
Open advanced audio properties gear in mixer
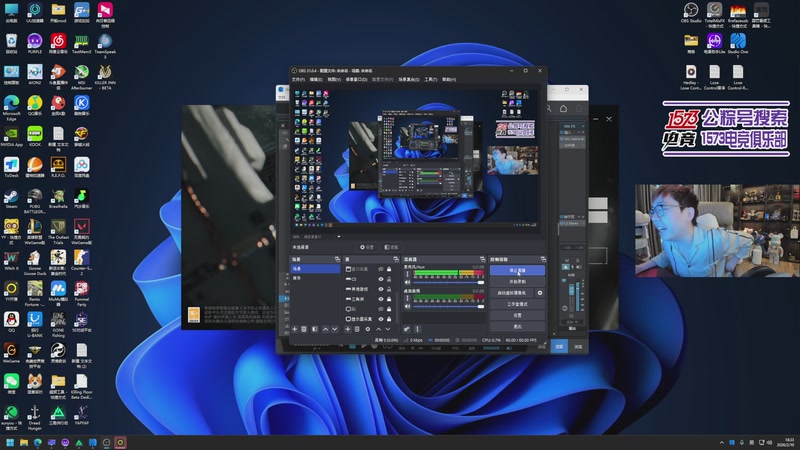pyautogui.click(x=407, y=329)
